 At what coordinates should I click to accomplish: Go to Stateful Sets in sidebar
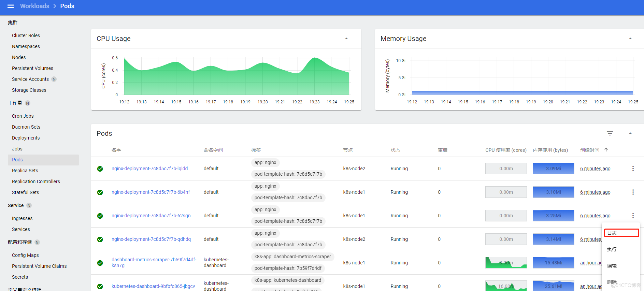(x=26, y=192)
